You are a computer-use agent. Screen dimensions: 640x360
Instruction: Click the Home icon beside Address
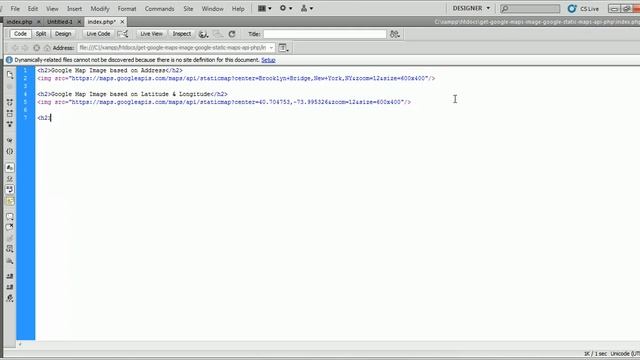(x=47, y=48)
